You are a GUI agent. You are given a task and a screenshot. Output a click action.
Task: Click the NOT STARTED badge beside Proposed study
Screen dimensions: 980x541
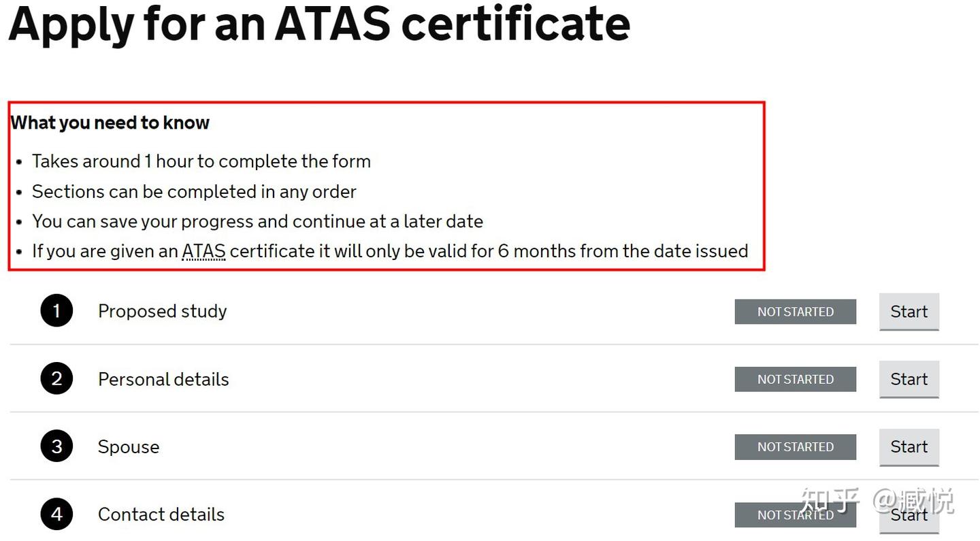point(795,311)
